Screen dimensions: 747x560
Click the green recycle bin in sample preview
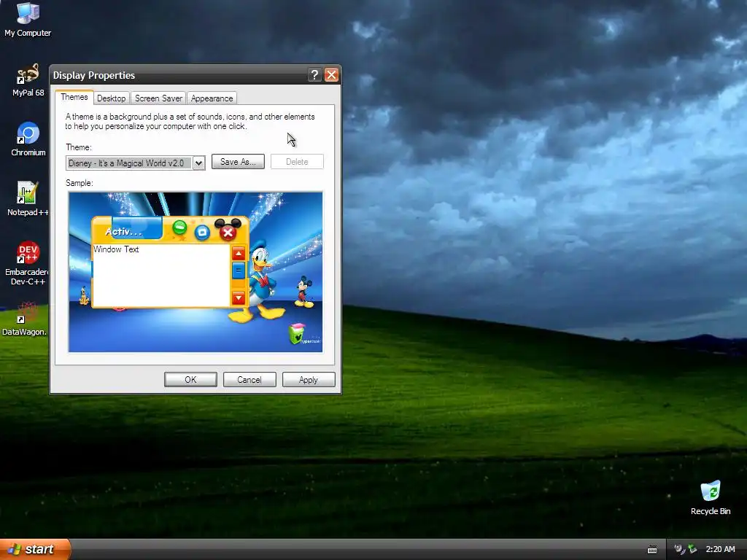coord(297,333)
